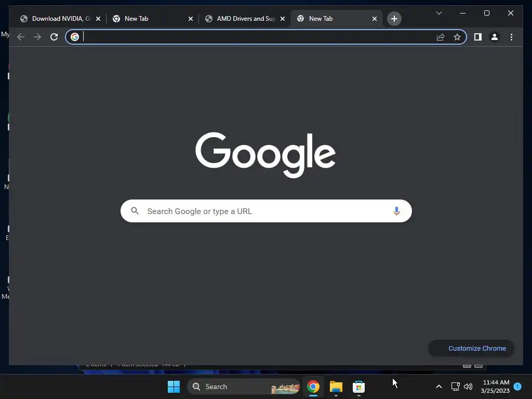The height and width of the screenshot is (399, 532).
Task: Open network status in system tray
Action: [x=455, y=387]
